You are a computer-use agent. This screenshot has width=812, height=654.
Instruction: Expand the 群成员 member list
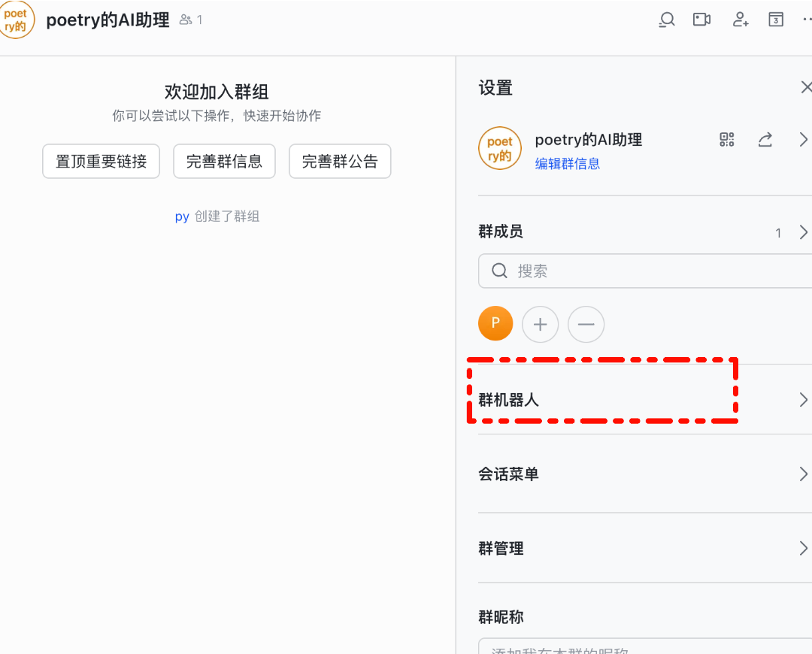coord(803,232)
